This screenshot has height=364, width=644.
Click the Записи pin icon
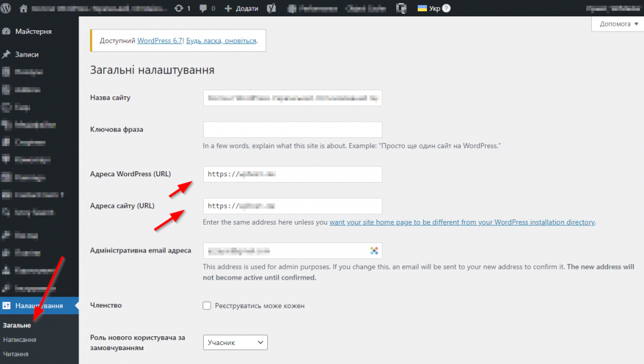coord(6,54)
